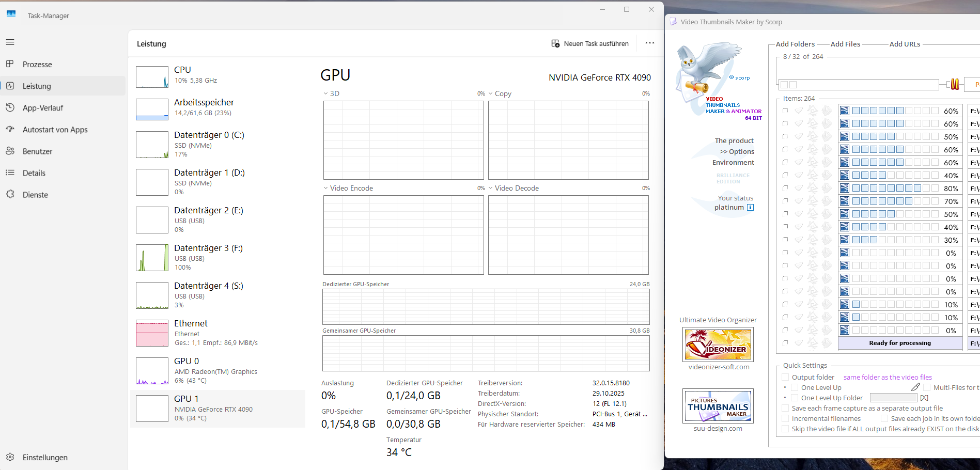Enable Skip the video file if outputs exist

pyautogui.click(x=785, y=429)
